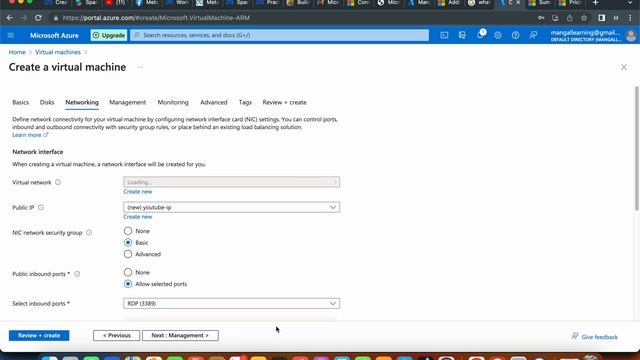
Task: Open the top bar Feedback icon
Action: pos(533,36)
